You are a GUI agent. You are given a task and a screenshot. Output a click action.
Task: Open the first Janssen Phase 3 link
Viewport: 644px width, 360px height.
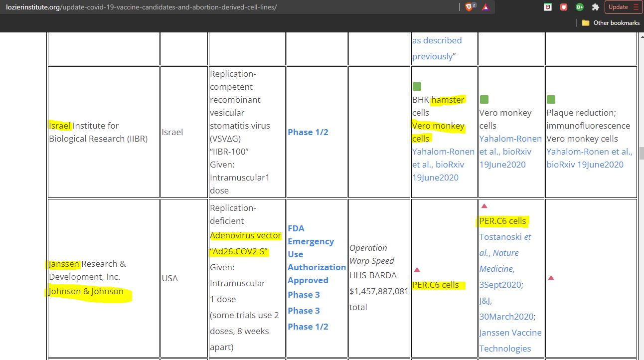click(304, 295)
